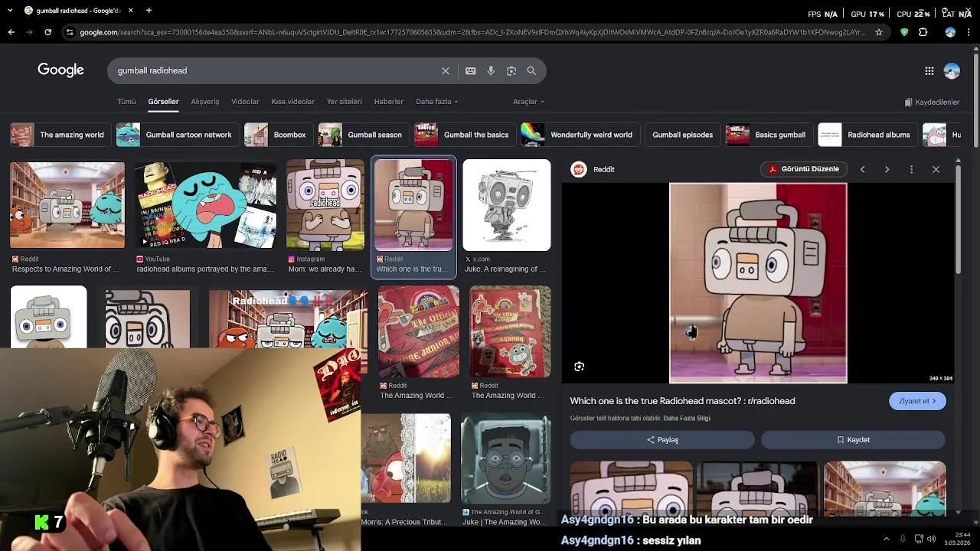Click the browser address bar URL
The width and height of the screenshot is (980, 551).
tap(472, 32)
